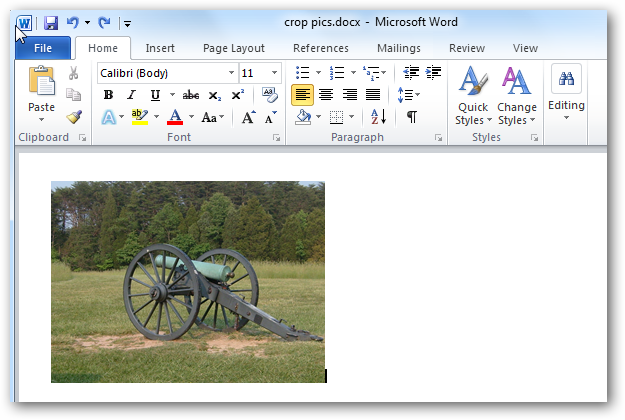Open highlight color dropdown arrow
Screen dimensions: 625x420
tap(157, 117)
